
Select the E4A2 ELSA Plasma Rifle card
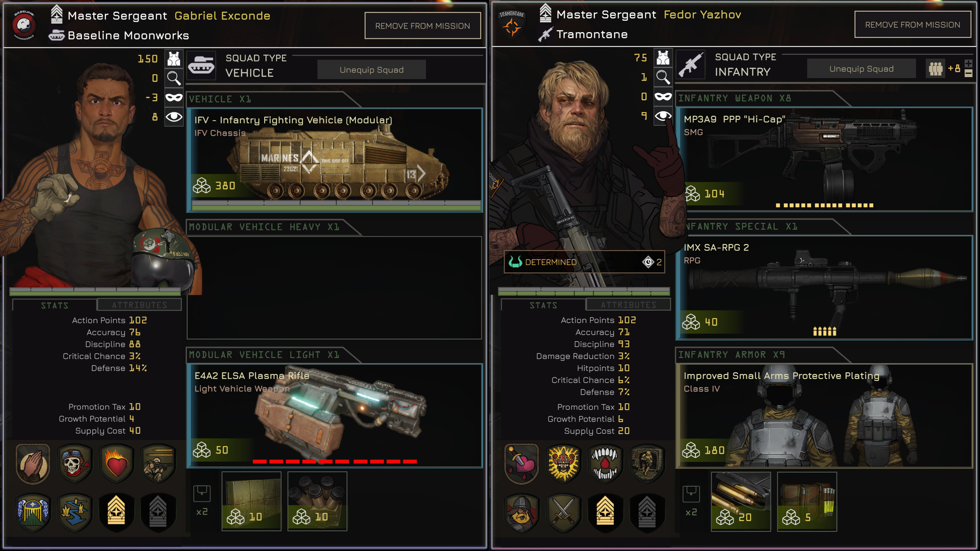click(x=334, y=416)
